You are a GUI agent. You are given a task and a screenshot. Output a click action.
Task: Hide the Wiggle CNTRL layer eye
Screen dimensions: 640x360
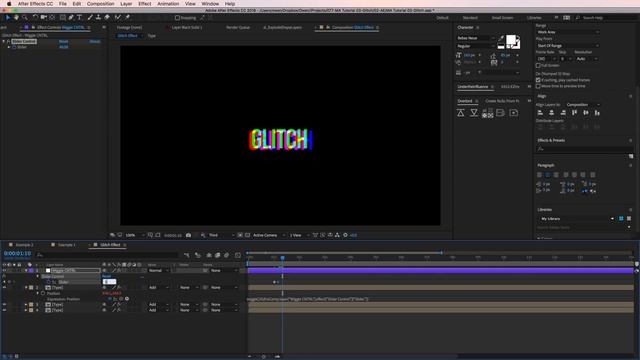[x=4, y=270]
